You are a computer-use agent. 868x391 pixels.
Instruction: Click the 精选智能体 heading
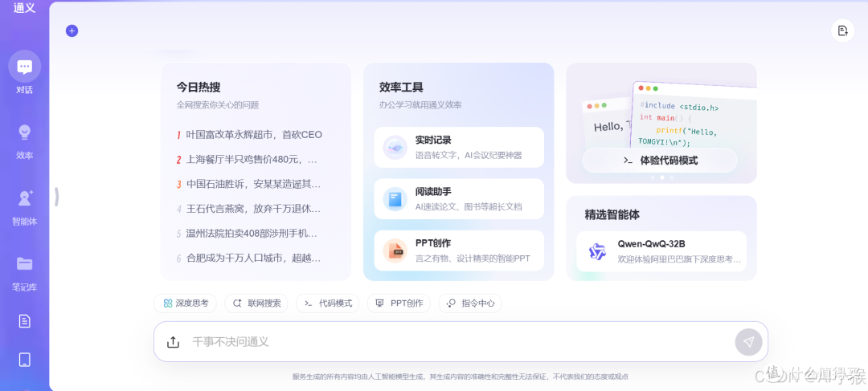point(612,214)
